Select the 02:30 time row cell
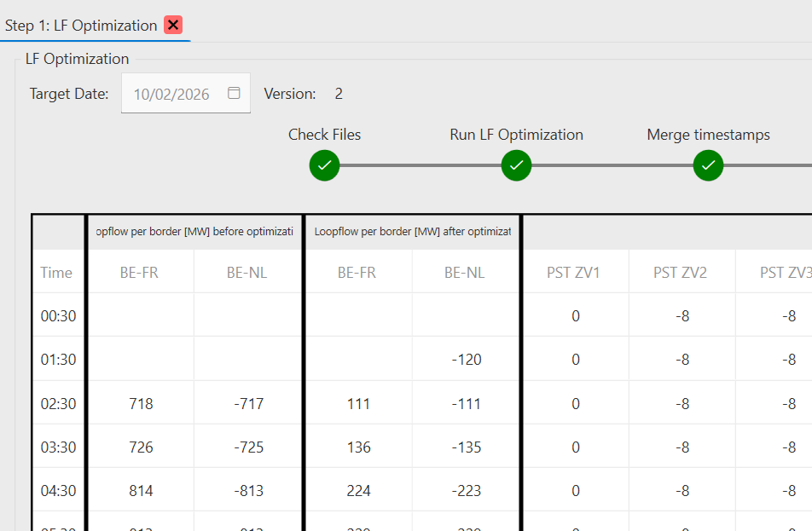Screen dimensions: 812x531 click(58, 403)
